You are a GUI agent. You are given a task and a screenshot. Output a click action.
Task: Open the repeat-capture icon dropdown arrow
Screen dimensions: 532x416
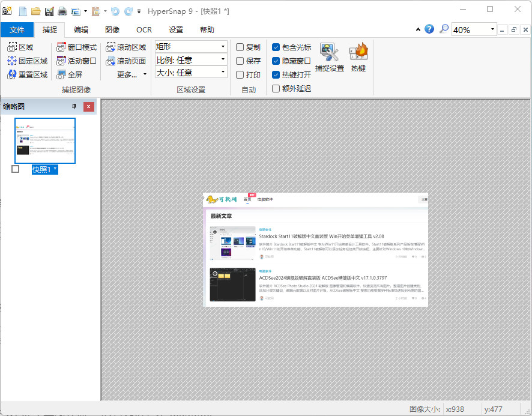point(85,11)
